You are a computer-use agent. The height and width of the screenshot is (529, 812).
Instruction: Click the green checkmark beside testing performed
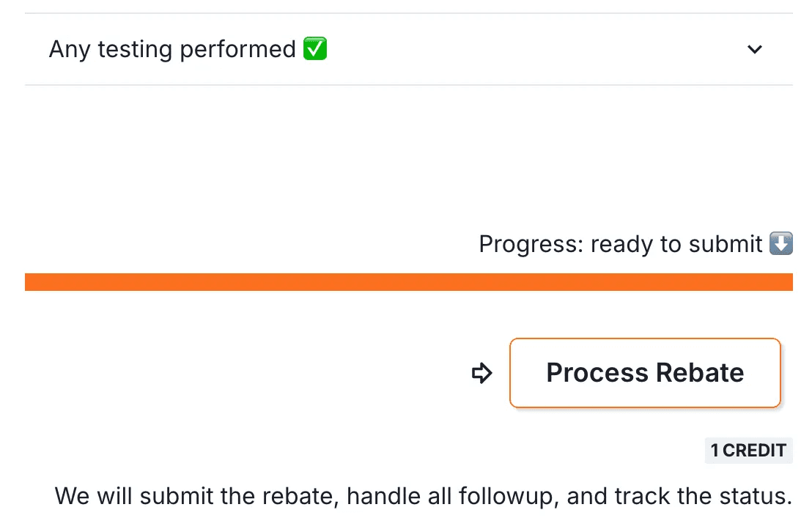click(315, 49)
